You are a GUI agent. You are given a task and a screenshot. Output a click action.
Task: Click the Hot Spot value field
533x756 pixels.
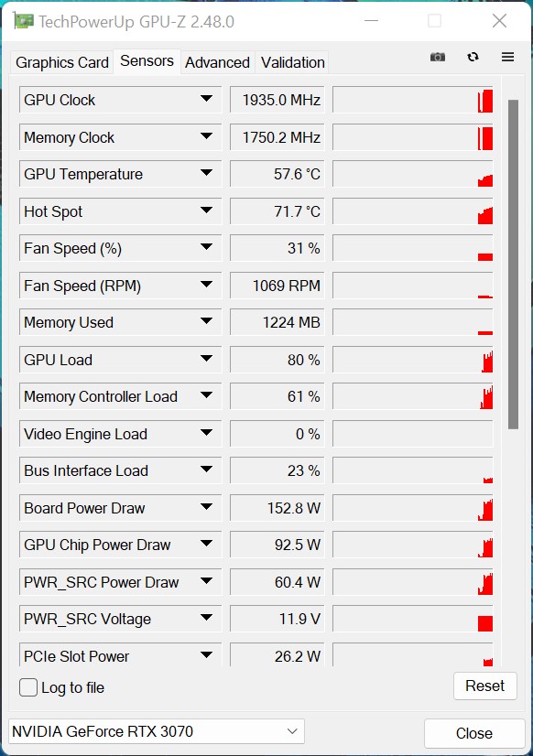tap(277, 211)
